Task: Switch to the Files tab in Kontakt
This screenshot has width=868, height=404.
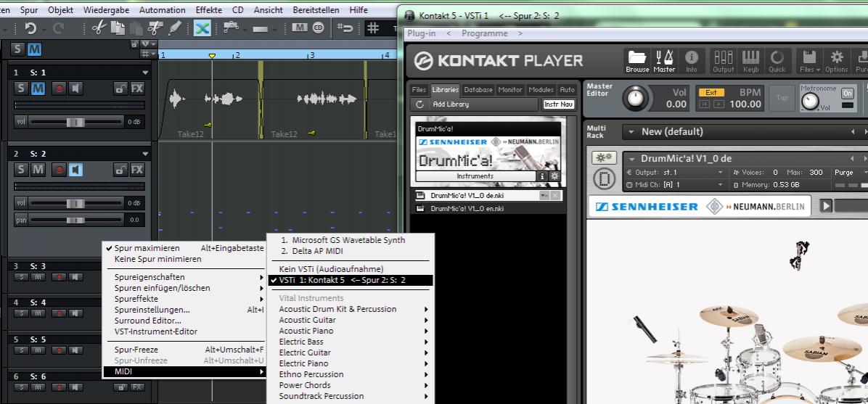Action: tap(419, 90)
